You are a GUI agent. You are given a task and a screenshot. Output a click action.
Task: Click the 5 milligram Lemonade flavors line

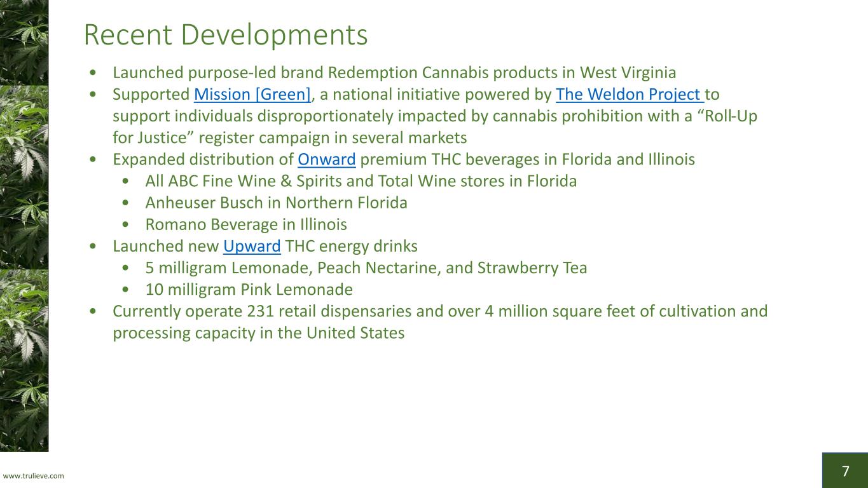tap(366, 267)
